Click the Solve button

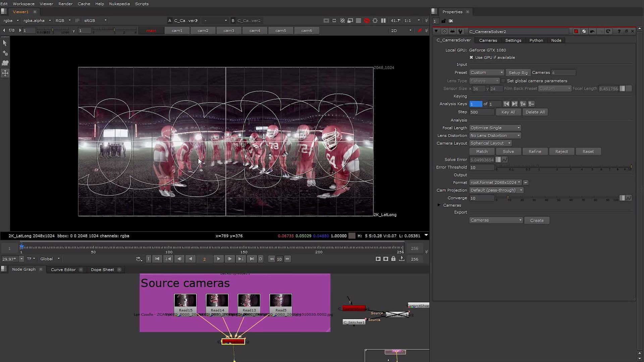click(508, 152)
